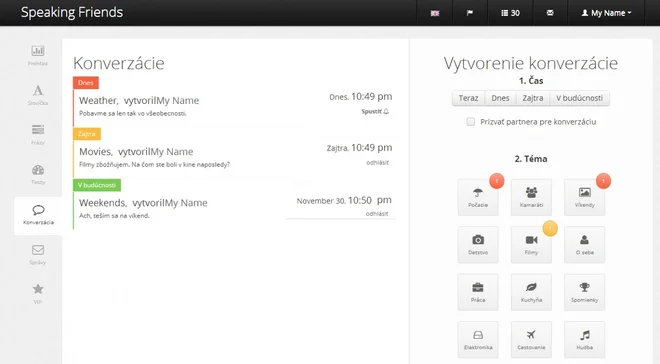660x364 pixels.
Task: Click the UK flag language icon
Action: (435, 13)
